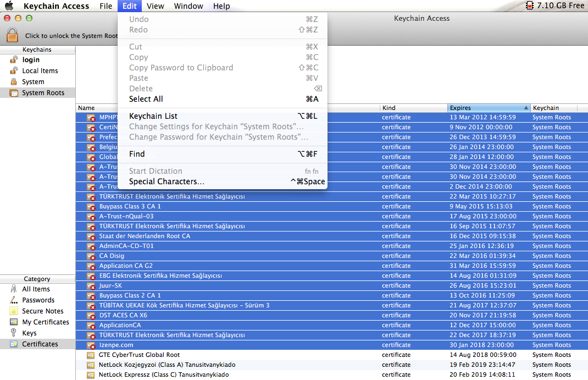Select the TÜBİTAK UEKAE Kök Sertifika row
Image resolution: width=588 pixels, height=380 pixels.
pos(332,305)
